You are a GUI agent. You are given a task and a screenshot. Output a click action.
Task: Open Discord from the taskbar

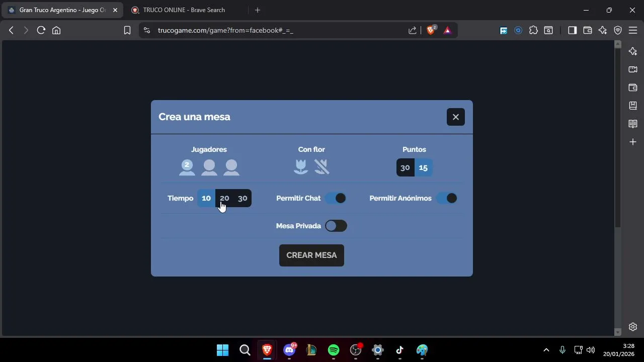point(289,350)
